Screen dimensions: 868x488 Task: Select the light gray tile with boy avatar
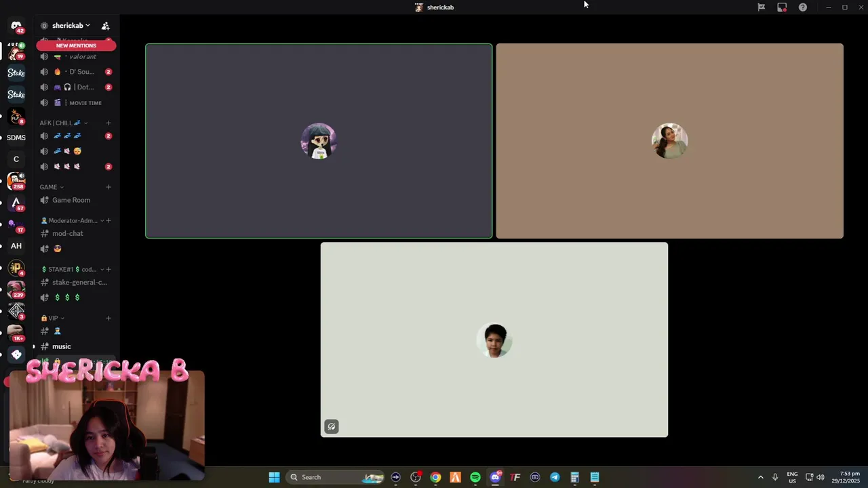tap(494, 340)
